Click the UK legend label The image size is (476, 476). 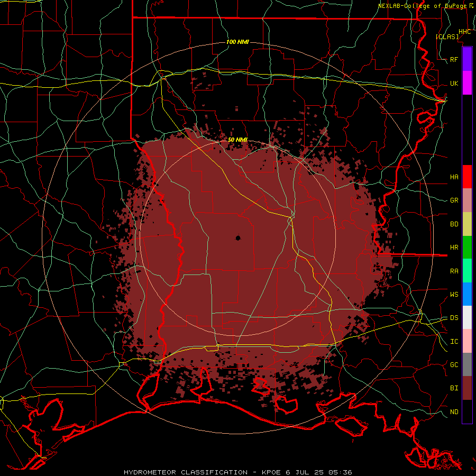[x=454, y=84]
